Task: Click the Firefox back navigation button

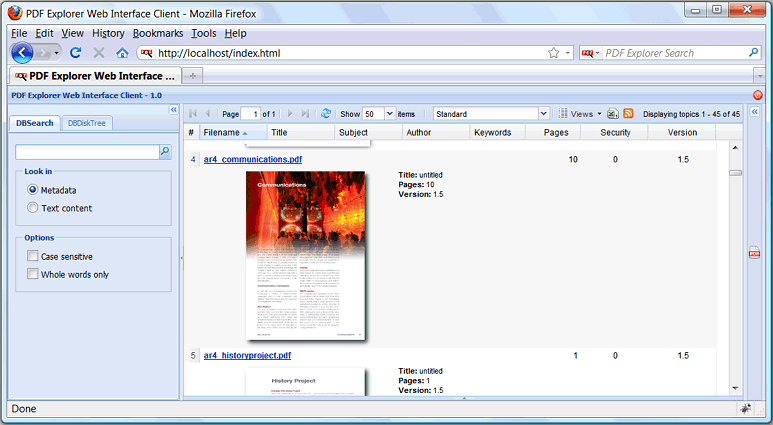Action: pos(22,53)
